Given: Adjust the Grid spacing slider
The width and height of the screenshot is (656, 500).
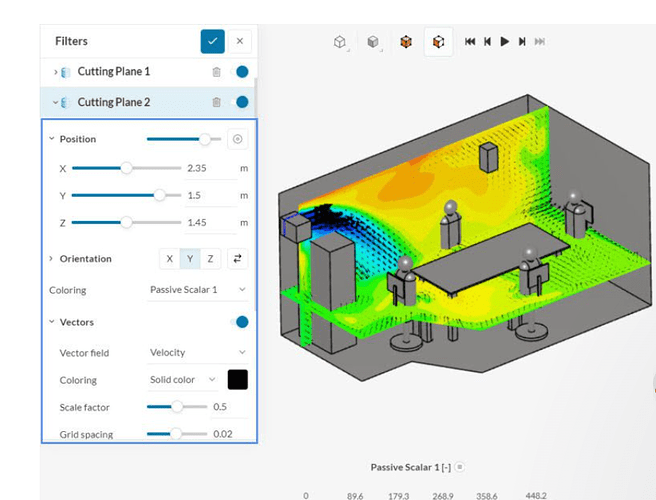Looking at the screenshot, I should (x=177, y=434).
